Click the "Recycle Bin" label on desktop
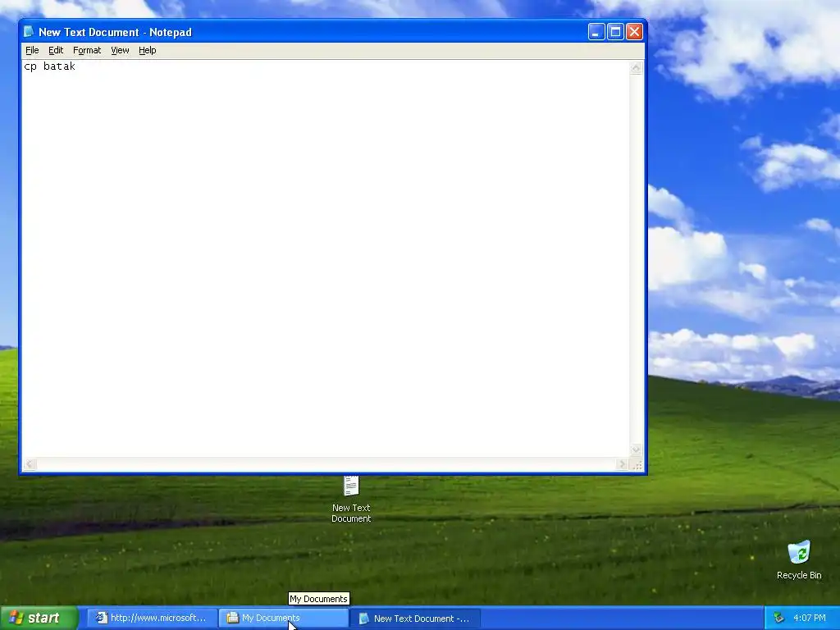The width and height of the screenshot is (840, 630). [x=799, y=575]
